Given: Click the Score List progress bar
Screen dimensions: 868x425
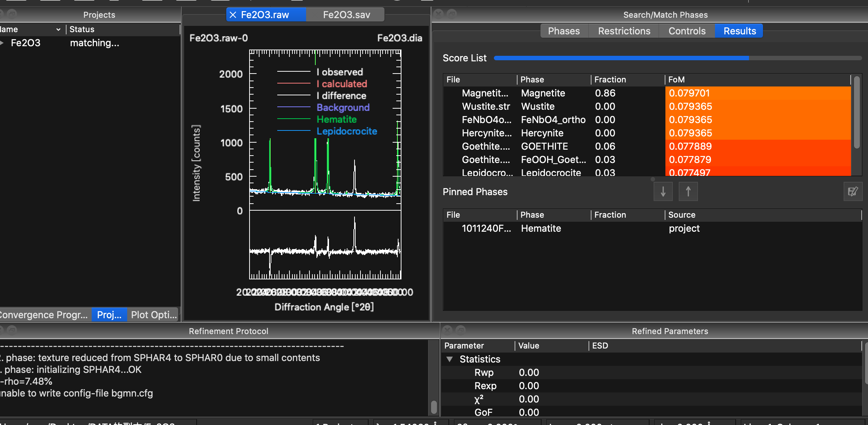Looking at the screenshot, I should (677, 58).
